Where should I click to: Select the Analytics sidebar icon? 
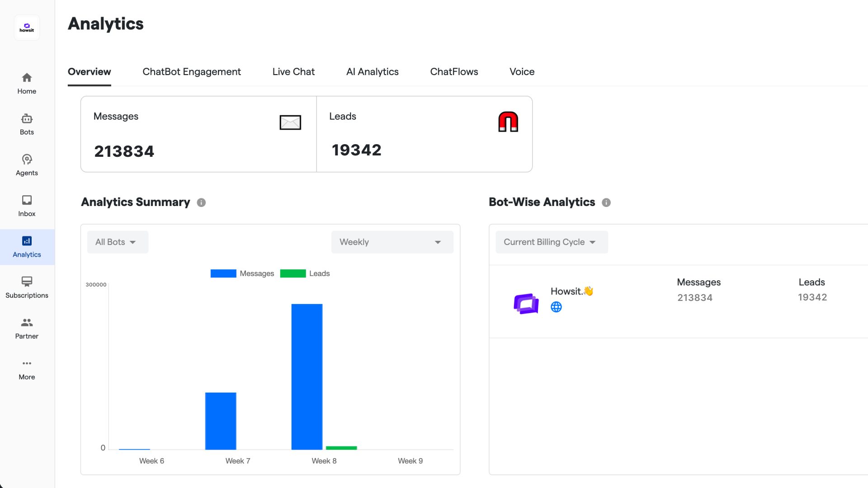click(27, 241)
